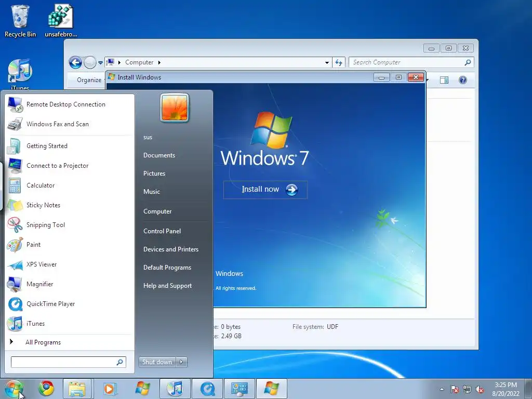Open Devices and Printers
This screenshot has width=532, height=399.
(170, 249)
